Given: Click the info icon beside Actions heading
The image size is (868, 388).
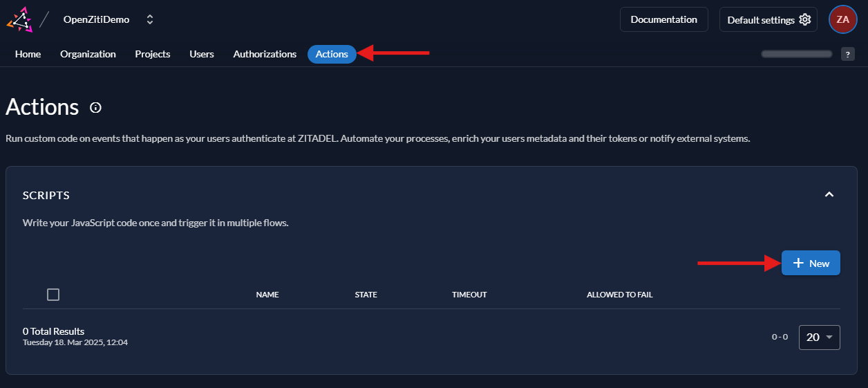Looking at the screenshot, I should (96, 107).
